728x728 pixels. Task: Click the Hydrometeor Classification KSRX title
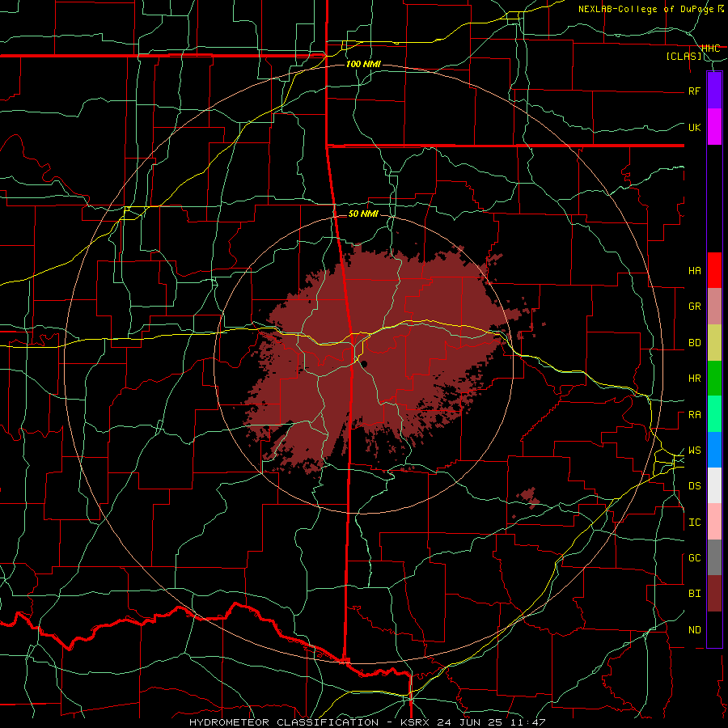[x=367, y=722]
